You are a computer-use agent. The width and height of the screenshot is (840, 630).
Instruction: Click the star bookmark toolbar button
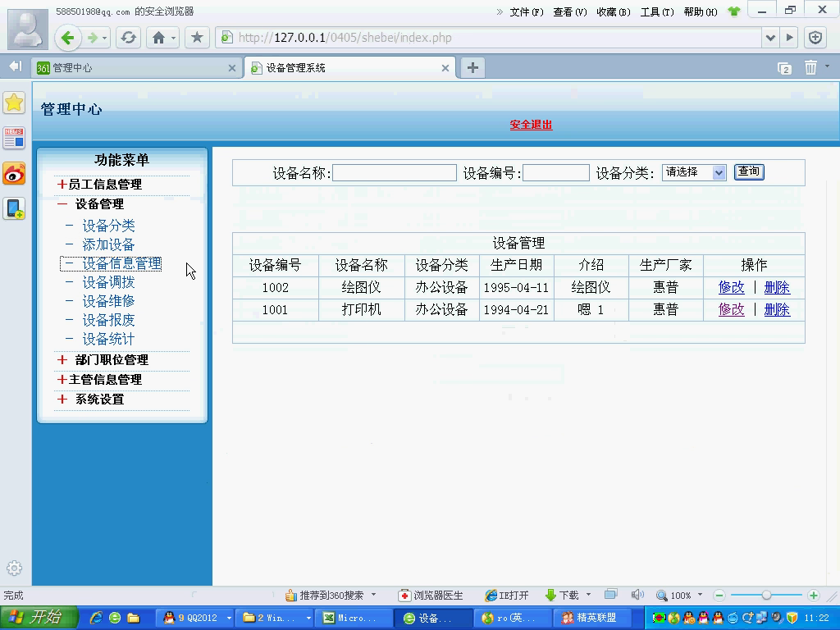(197, 38)
